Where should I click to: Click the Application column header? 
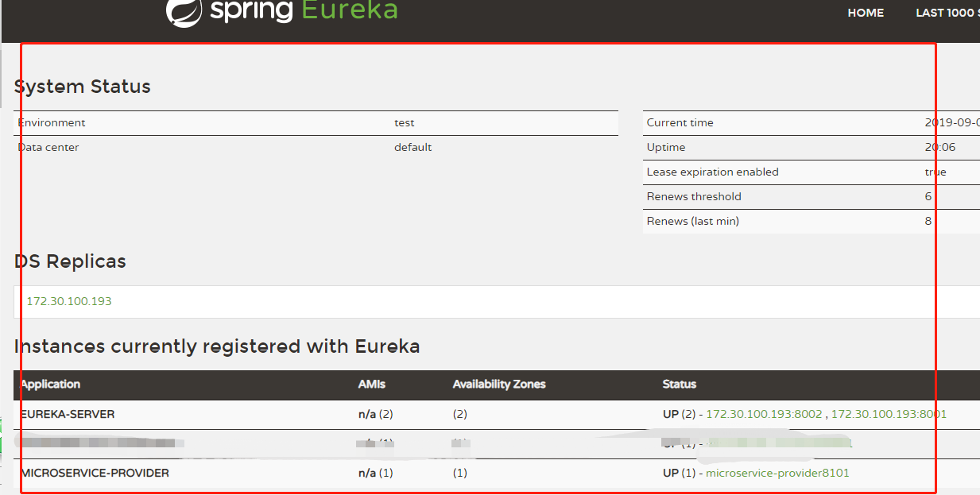50,385
